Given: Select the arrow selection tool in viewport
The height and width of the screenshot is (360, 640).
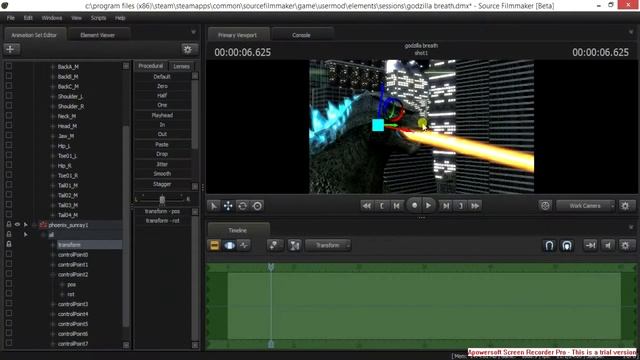Looking at the screenshot, I should 213,206.
